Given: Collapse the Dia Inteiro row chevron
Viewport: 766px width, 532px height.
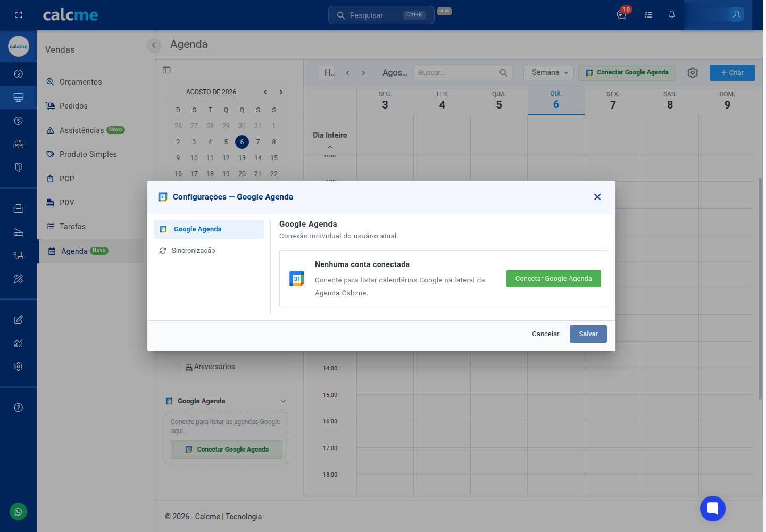Looking at the screenshot, I should coord(330,147).
